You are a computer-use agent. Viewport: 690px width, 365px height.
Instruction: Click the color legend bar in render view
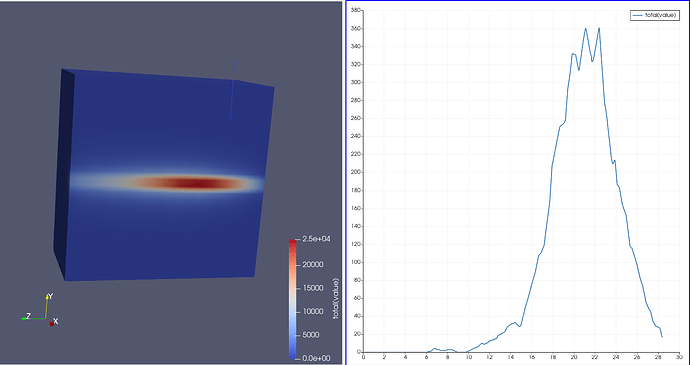[x=292, y=299]
